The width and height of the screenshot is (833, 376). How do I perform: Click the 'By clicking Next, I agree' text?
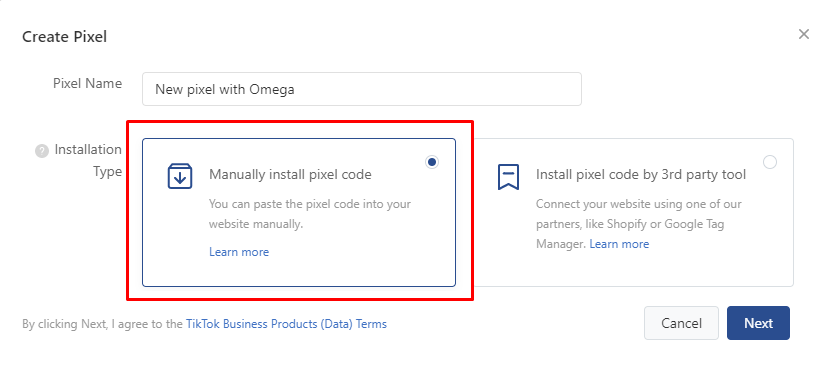point(103,323)
